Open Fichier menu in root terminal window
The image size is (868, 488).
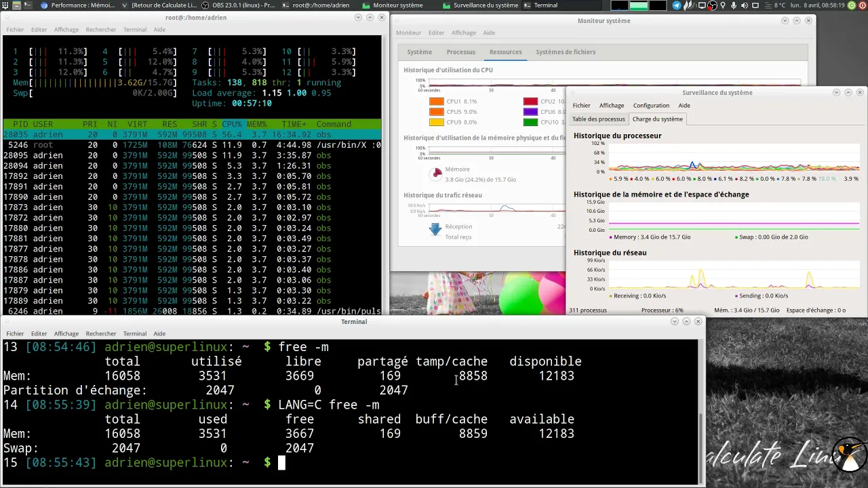[x=15, y=30]
